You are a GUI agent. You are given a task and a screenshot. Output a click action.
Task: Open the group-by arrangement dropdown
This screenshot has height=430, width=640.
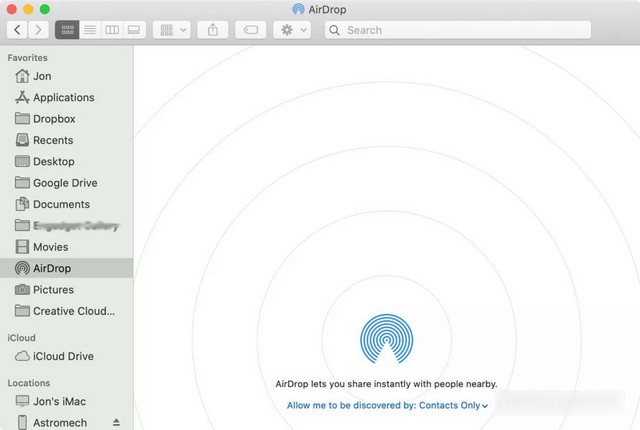click(171, 30)
